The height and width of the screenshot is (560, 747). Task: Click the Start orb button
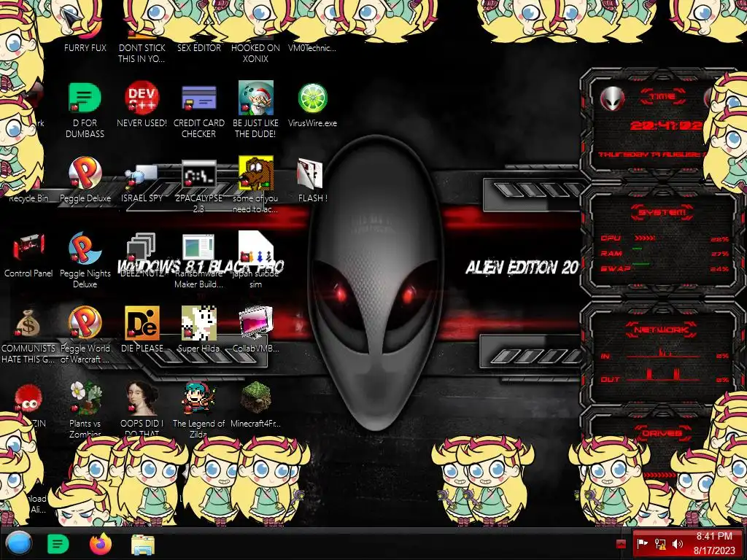coord(19,543)
